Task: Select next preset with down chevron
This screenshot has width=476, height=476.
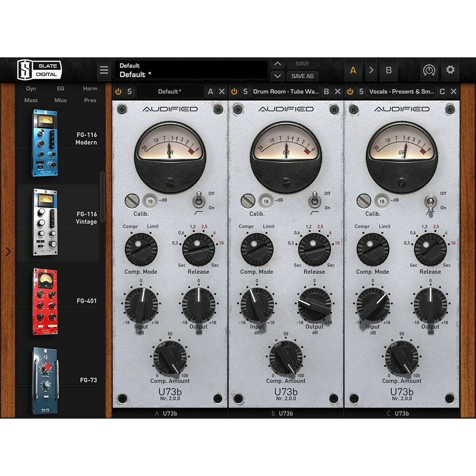Action: 278,76
